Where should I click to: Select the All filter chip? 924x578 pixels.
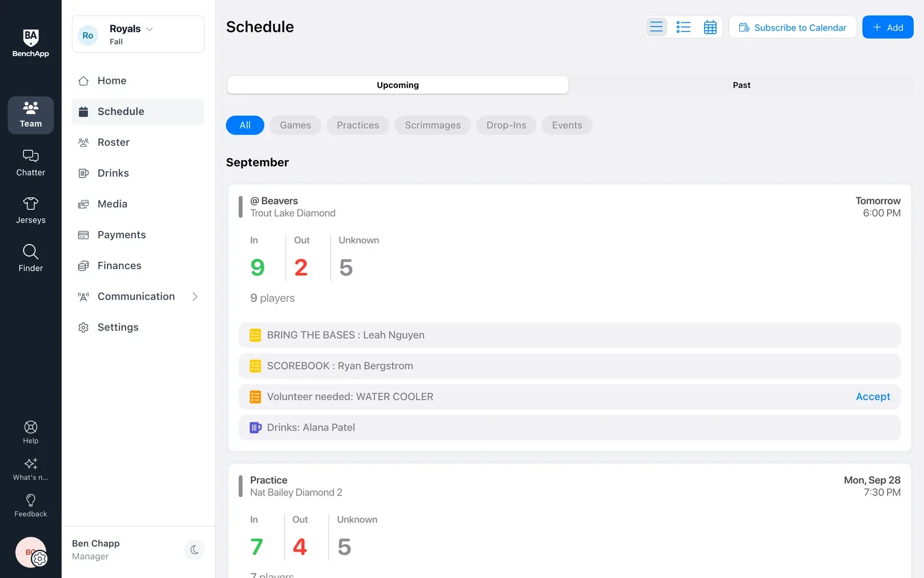click(x=245, y=125)
